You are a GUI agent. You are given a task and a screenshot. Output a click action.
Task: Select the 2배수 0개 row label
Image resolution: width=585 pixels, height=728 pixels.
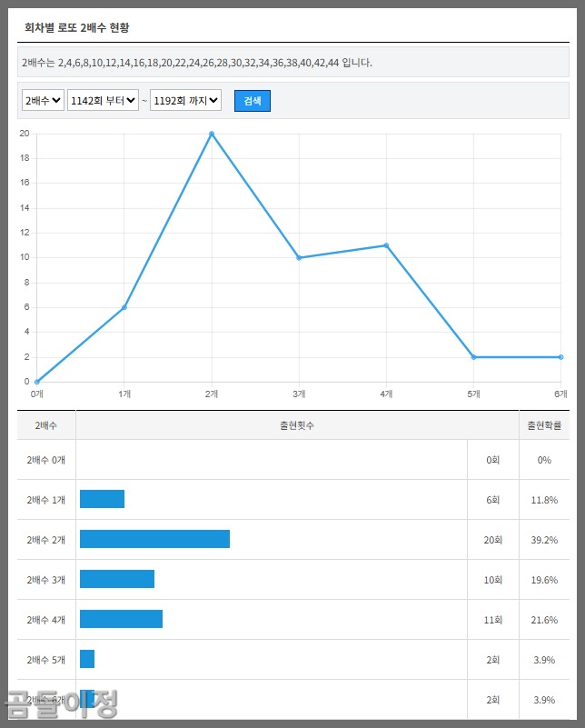tap(46, 460)
